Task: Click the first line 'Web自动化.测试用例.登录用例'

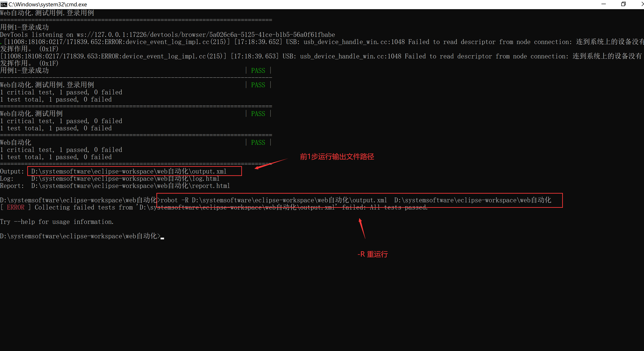Action: pyautogui.click(x=47, y=13)
